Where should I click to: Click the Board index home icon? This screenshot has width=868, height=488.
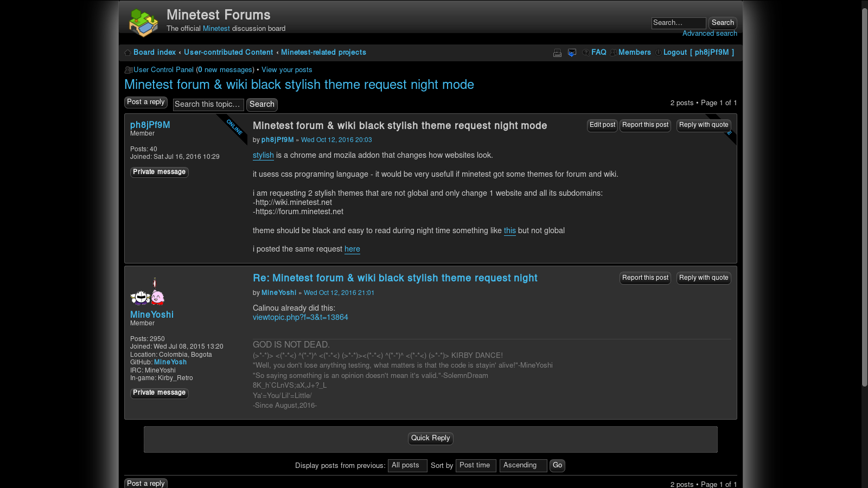coord(128,53)
